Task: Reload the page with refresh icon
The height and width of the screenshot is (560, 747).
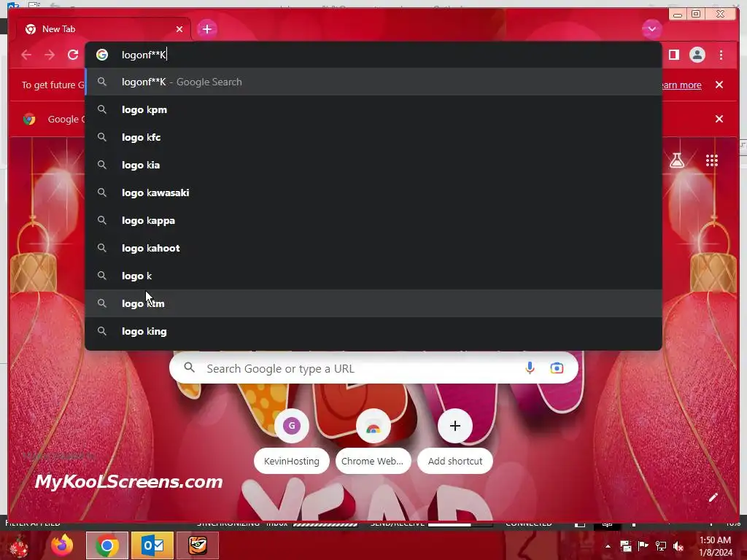Action: 73,55
